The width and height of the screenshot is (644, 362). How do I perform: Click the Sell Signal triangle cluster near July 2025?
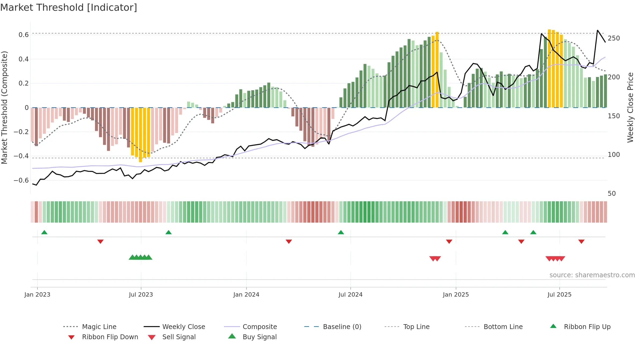tap(555, 258)
